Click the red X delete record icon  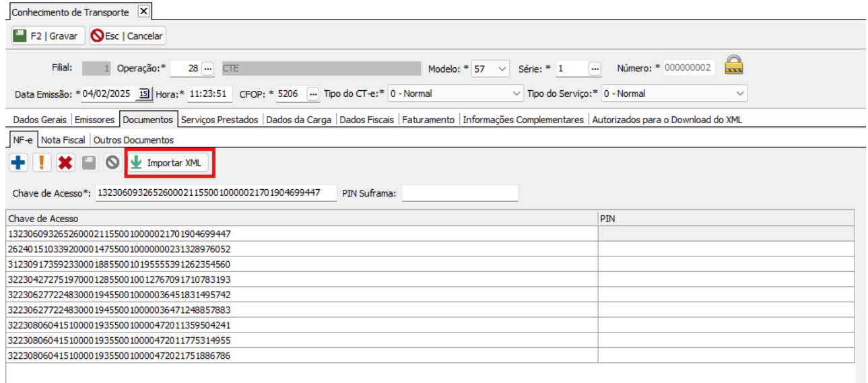click(x=65, y=163)
